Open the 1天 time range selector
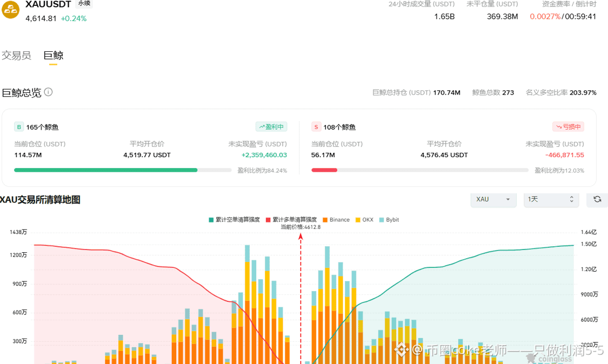 [551, 199]
